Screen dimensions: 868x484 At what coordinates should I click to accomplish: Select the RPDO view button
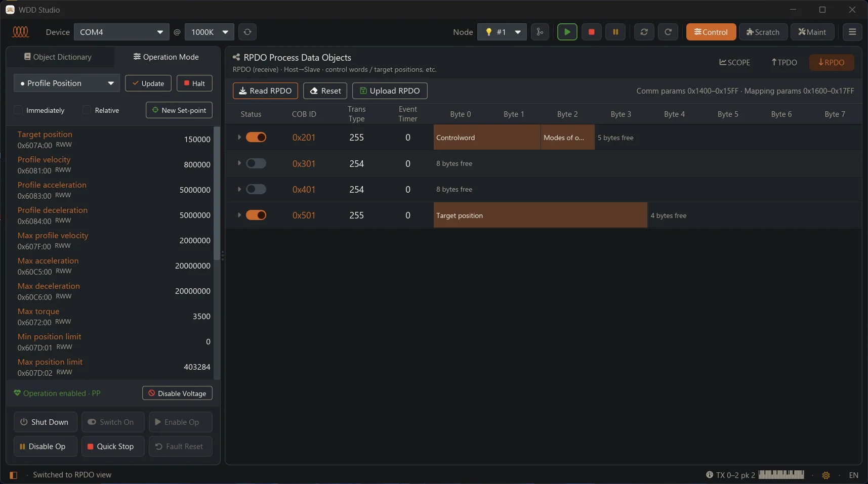pyautogui.click(x=832, y=62)
